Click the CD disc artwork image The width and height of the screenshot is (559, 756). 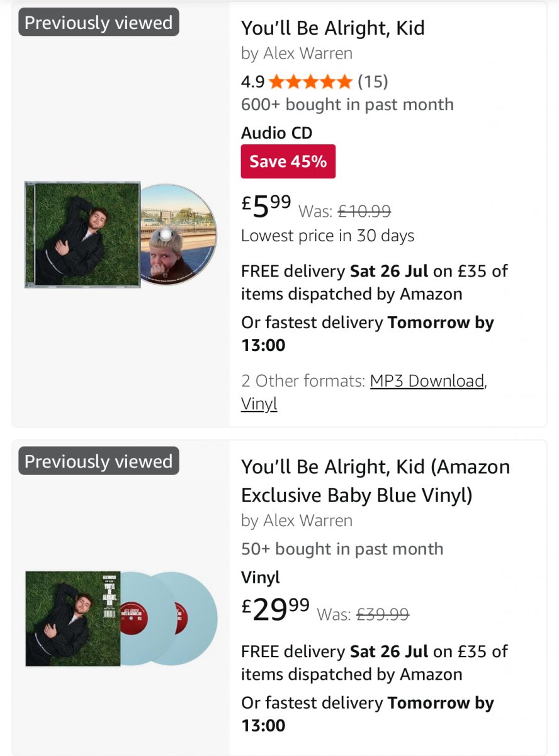(179, 234)
